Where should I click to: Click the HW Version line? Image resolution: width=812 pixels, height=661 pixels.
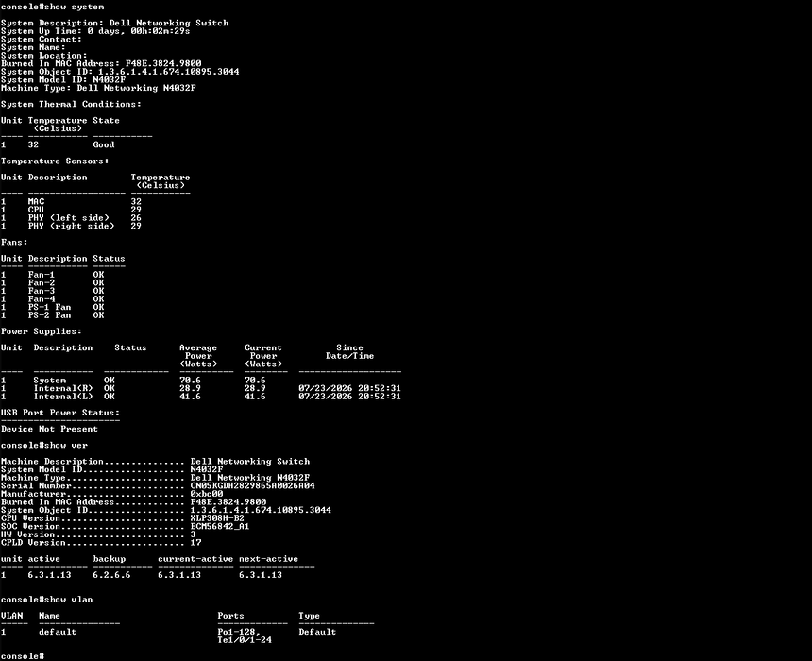(98, 534)
